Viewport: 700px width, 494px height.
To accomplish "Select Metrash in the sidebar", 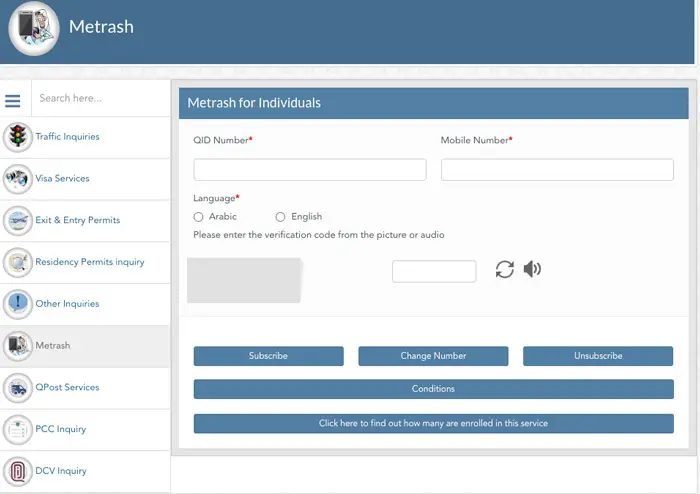I will (85, 346).
